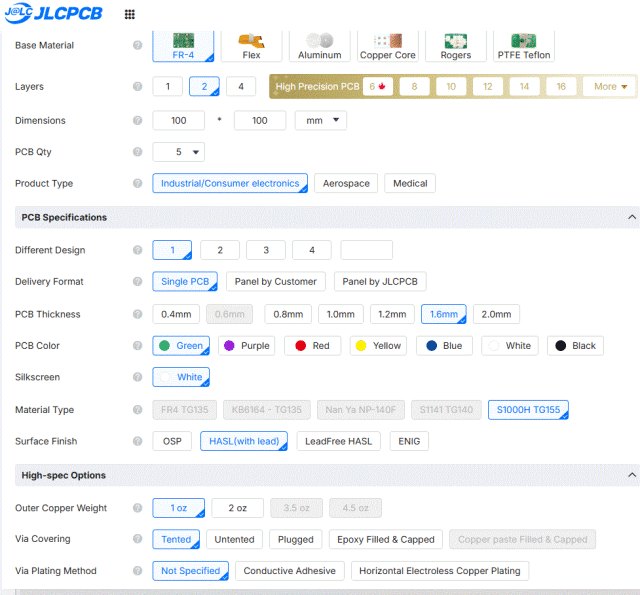Screen dimensions: 640x595
Task: Open the apps grid menu icon
Action: (129, 15)
